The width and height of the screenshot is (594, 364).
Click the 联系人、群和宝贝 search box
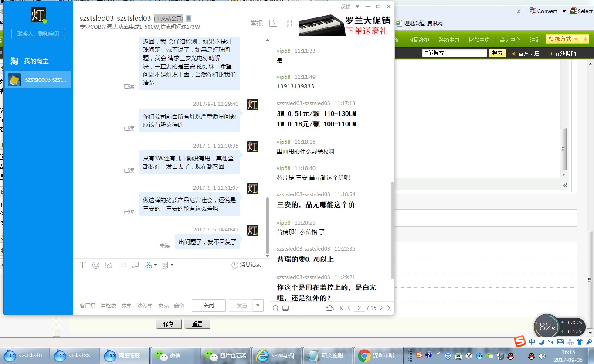click(38, 34)
